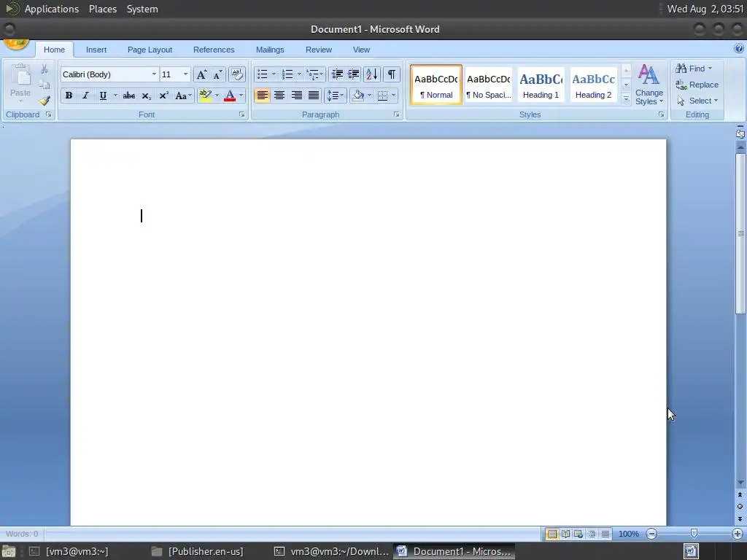
Task: Click the Grow Font icon
Action: [201, 75]
